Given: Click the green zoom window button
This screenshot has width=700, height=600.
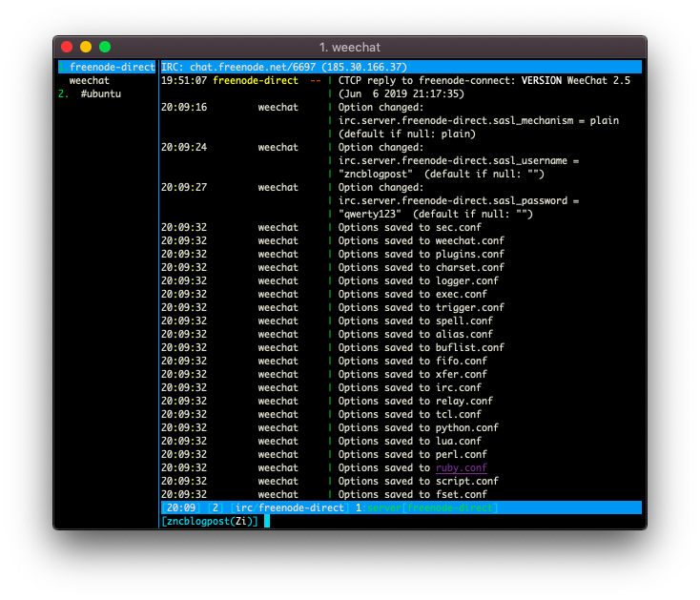Looking at the screenshot, I should click(105, 47).
